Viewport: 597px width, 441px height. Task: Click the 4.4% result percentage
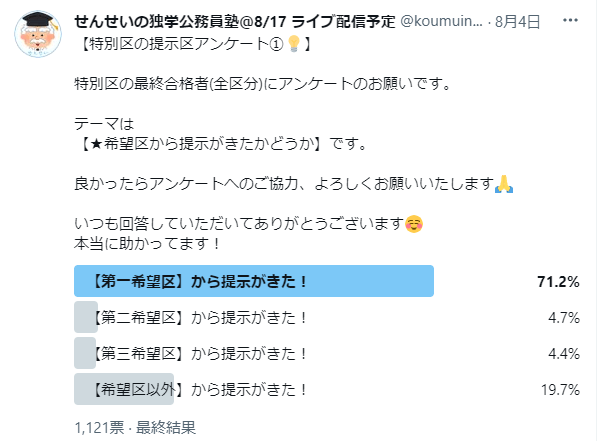[x=564, y=354]
